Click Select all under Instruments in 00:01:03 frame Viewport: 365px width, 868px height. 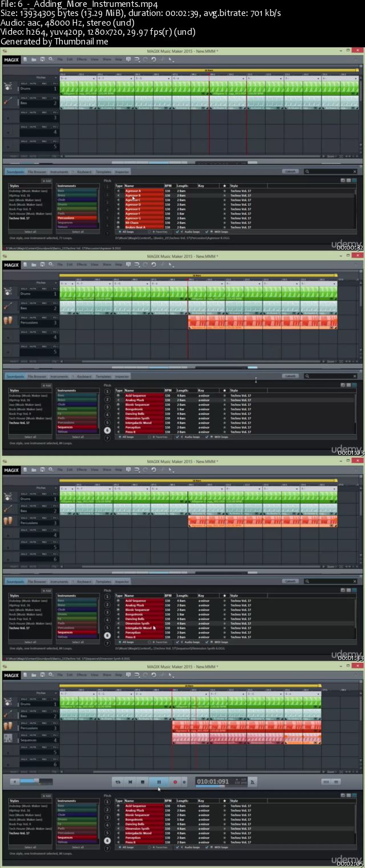78,437
